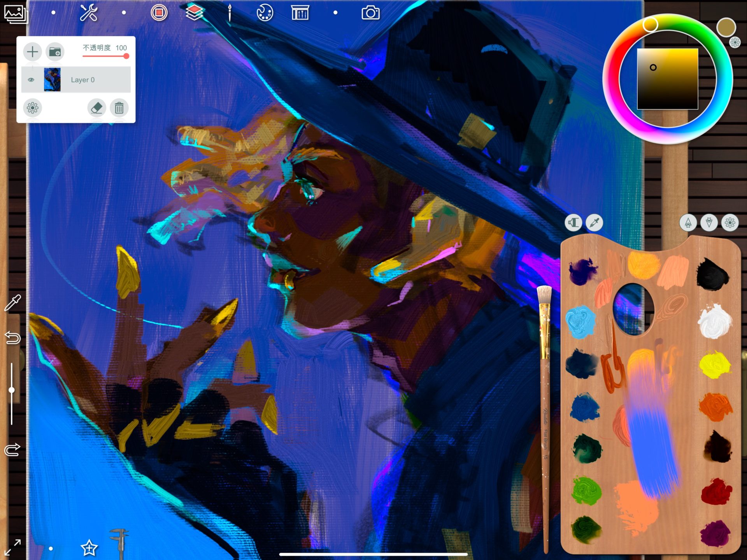The image size is (747, 560).
Task: Open the brush selection icon
Action: tap(230, 13)
